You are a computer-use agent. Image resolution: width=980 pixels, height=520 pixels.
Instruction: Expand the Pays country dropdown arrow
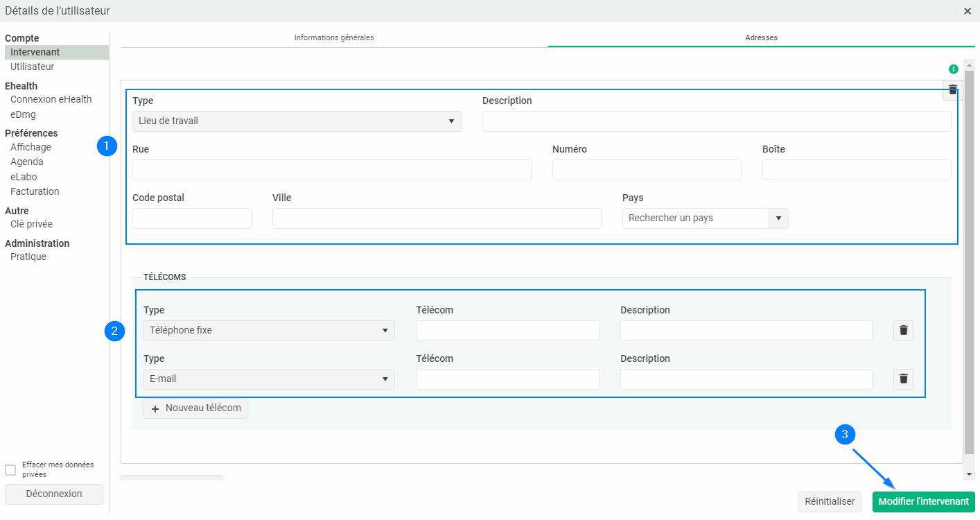pos(778,218)
